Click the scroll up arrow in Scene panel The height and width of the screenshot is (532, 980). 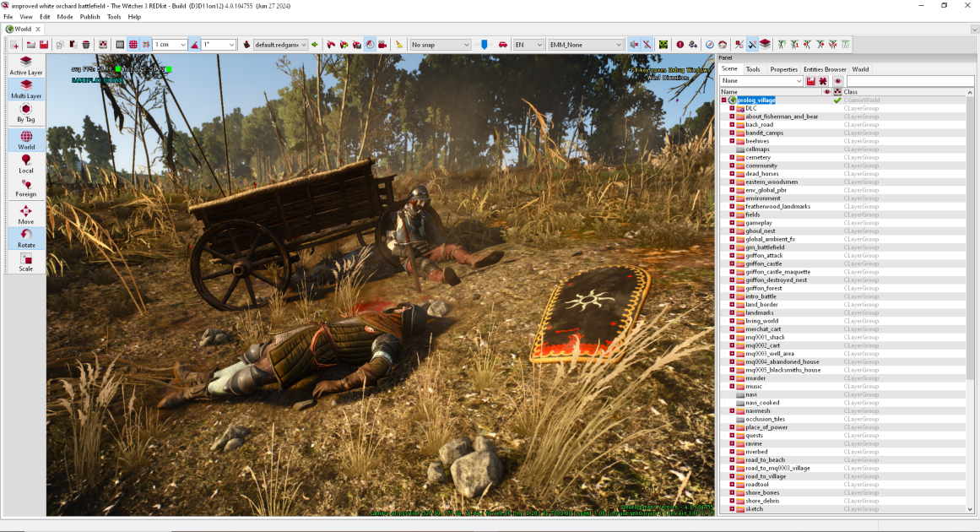click(x=970, y=93)
